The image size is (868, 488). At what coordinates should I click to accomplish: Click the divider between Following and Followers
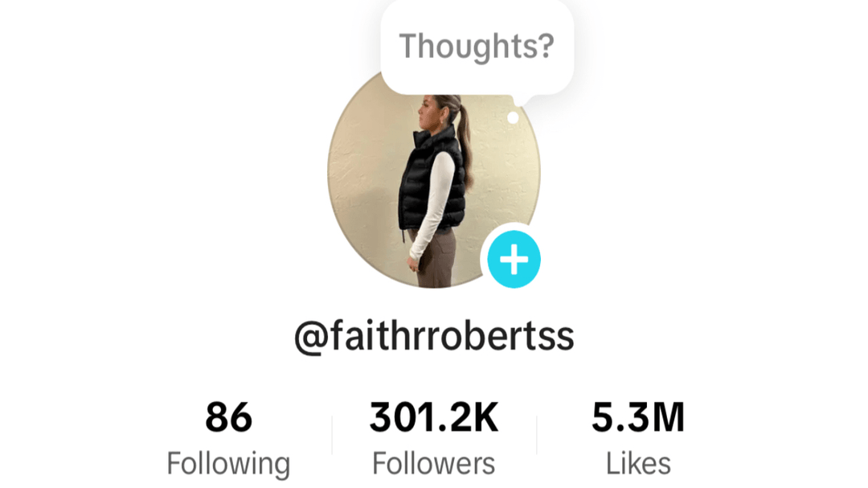(x=332, y=435)
